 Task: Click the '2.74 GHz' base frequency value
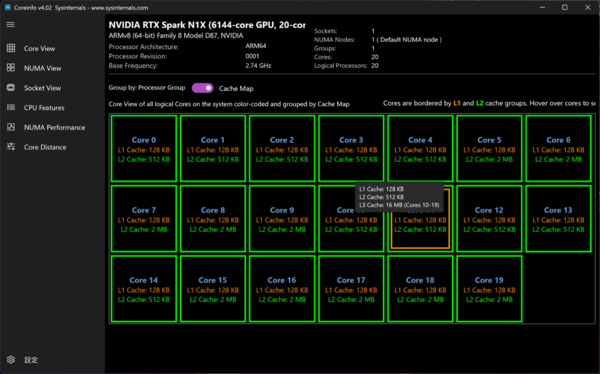pos(258,65)
